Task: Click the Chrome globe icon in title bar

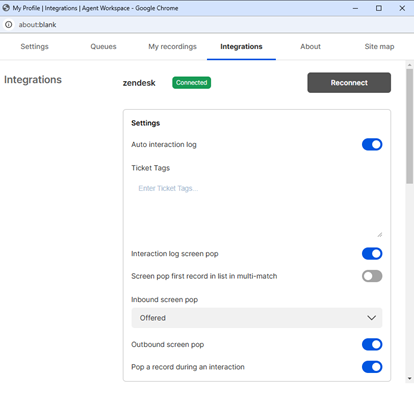Action: [x=6, y=8]
